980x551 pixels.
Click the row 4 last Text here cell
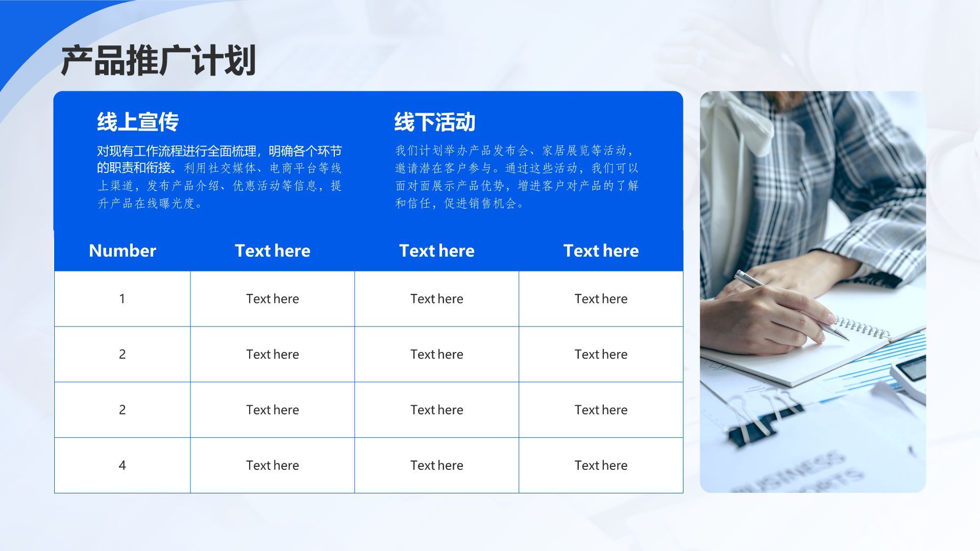(x=601, y=464)
